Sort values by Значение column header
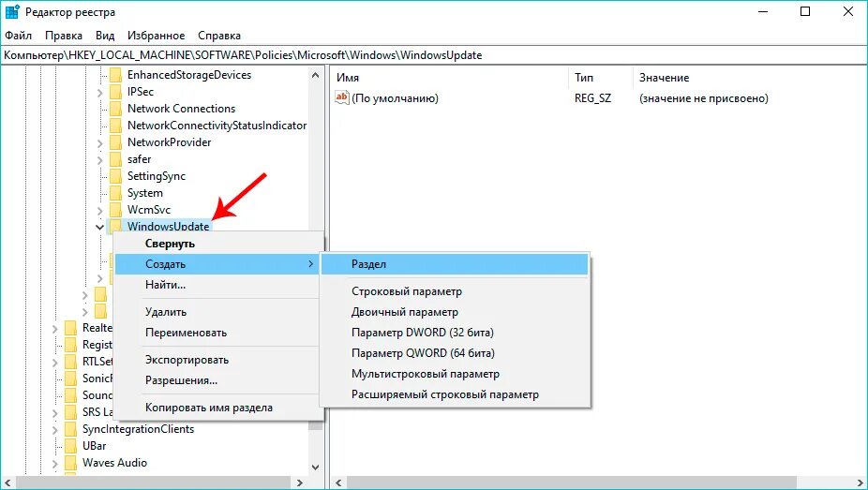The image size is (868, 490). tap(750, 78)
